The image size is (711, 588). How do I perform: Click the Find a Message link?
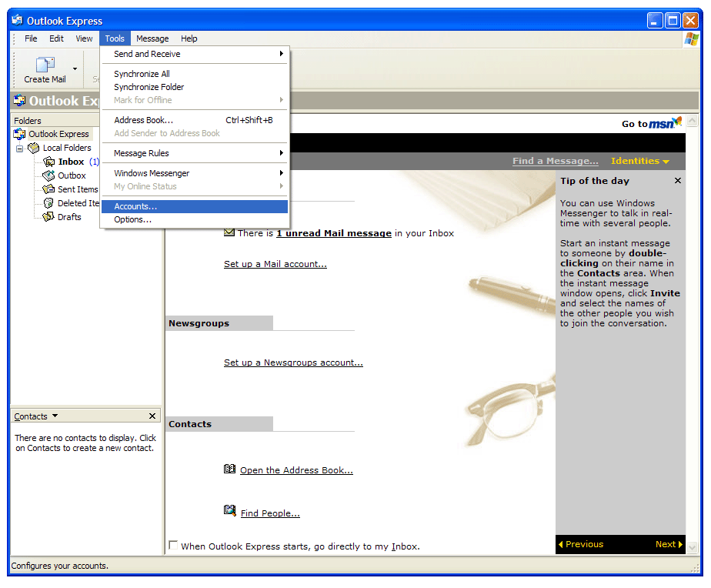(556, 161)
